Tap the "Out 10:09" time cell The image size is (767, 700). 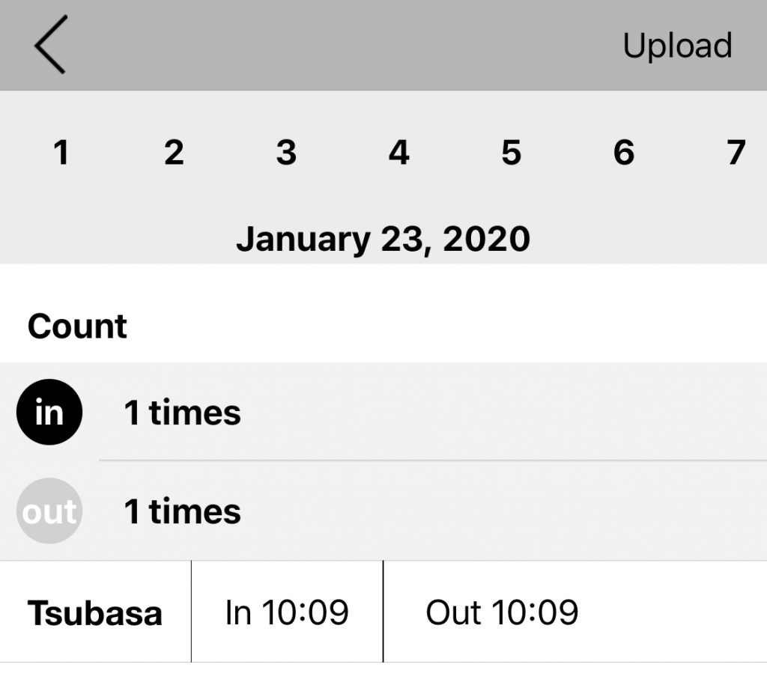[x=502, y=612]
